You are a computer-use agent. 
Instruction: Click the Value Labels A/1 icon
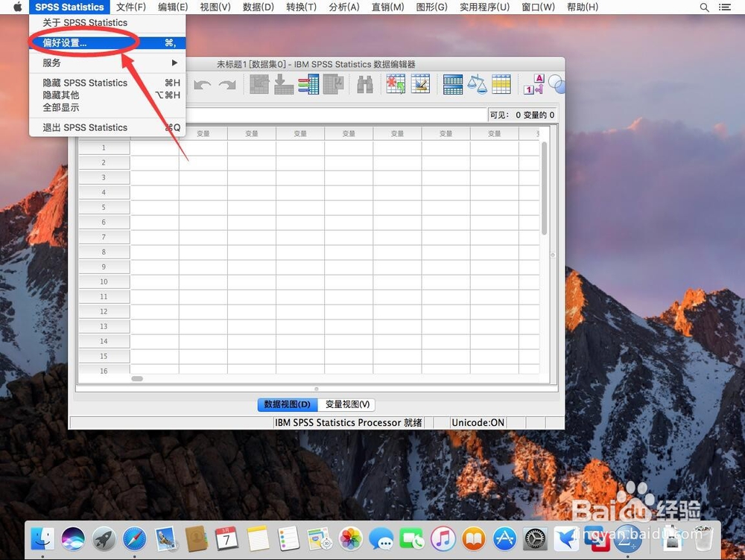533,84
